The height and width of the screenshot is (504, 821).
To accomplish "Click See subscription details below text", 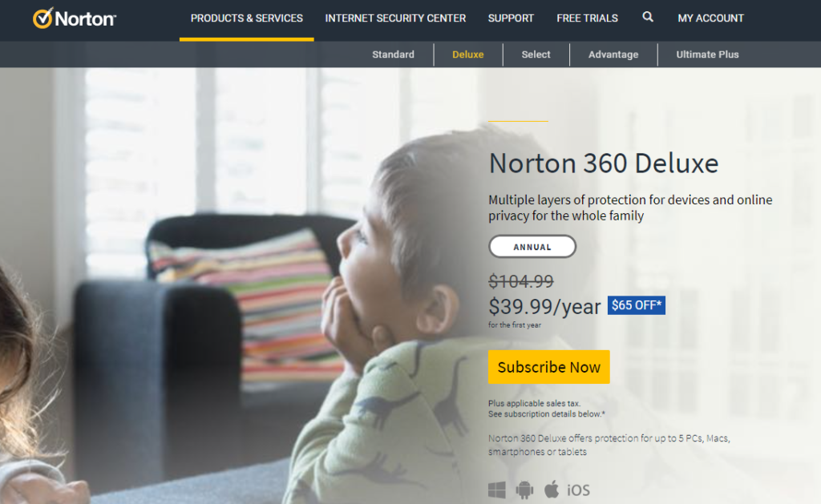I will pos(547,414).
